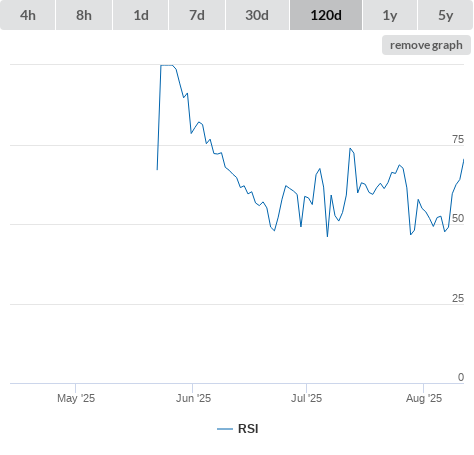The image size is (474, 455).
Task: Click the 75 level gridline label
Action: click(x=458, y=139)
